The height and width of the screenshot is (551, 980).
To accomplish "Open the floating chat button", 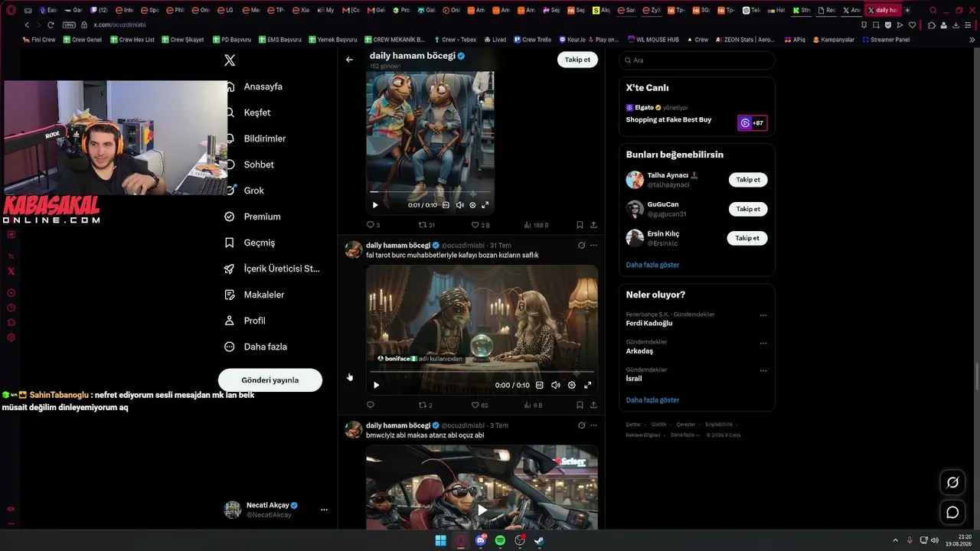I will coord(952,512).
